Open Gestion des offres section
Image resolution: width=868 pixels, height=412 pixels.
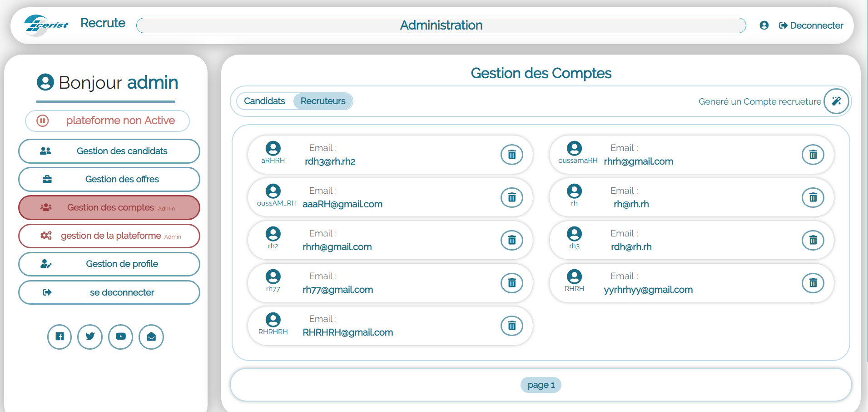(109, 179)
